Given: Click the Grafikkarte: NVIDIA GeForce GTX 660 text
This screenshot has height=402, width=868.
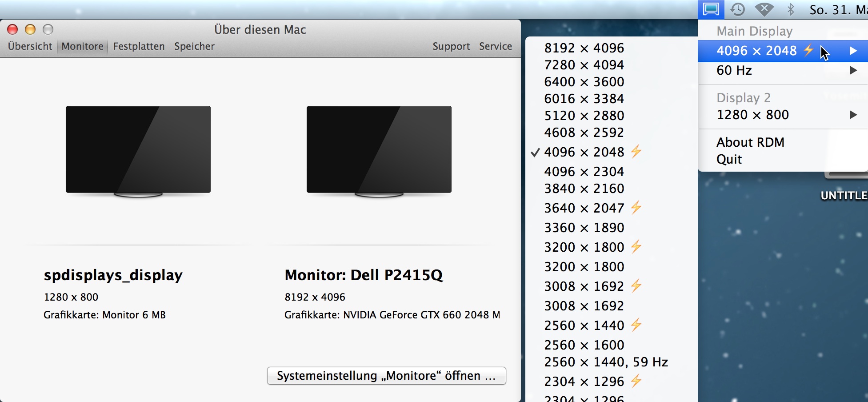Looking at the screenshot, I should 392,315.
